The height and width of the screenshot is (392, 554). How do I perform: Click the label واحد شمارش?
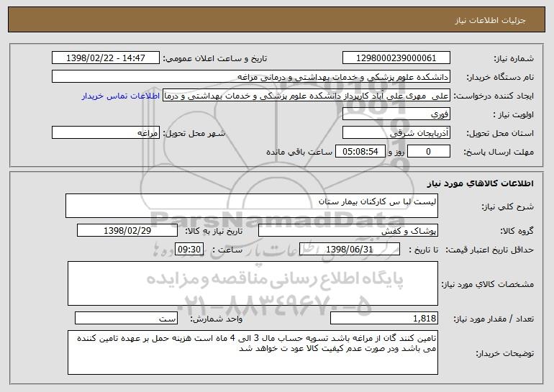pyautogui.click(x=217, y=319)
